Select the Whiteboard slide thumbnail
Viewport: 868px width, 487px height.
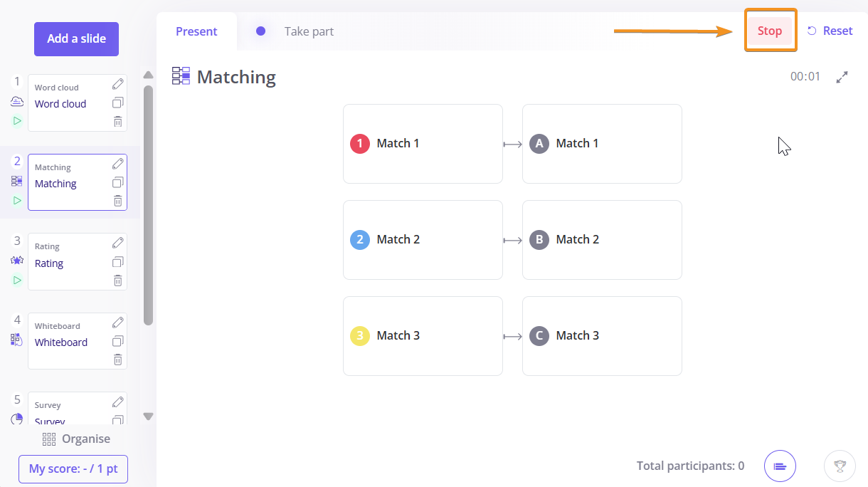[x=78, y=341]
